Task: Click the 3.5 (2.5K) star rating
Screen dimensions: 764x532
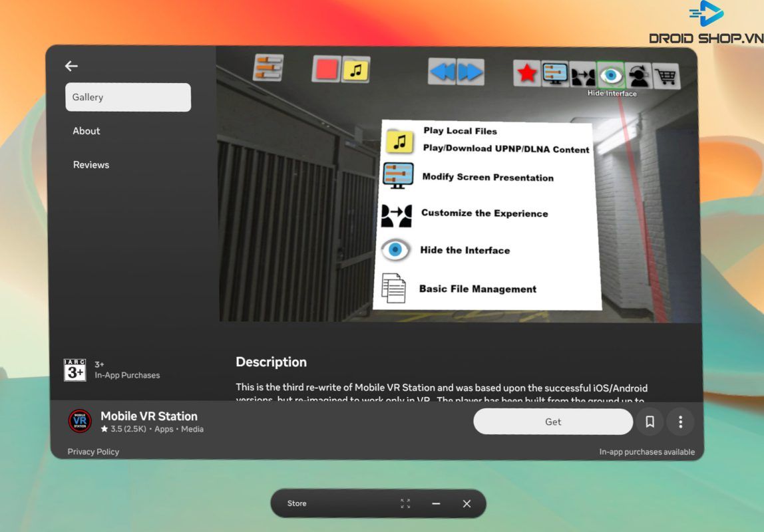Action: 123,430
